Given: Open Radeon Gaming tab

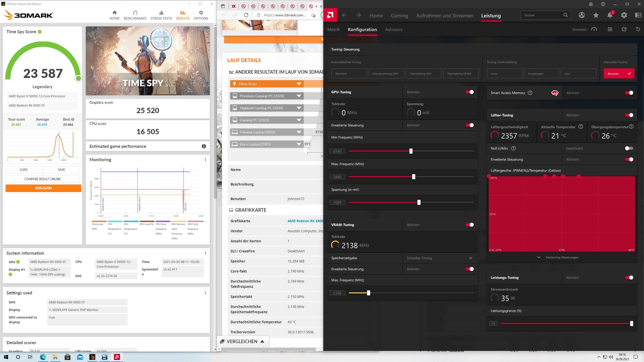Looking at the screenshot, I should coord(399,16).
